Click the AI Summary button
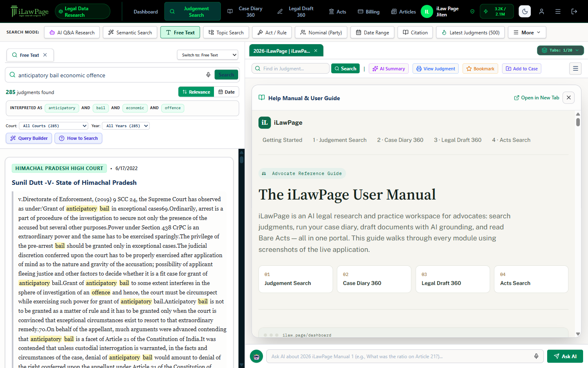588x368 pixels. coord(389,69)
